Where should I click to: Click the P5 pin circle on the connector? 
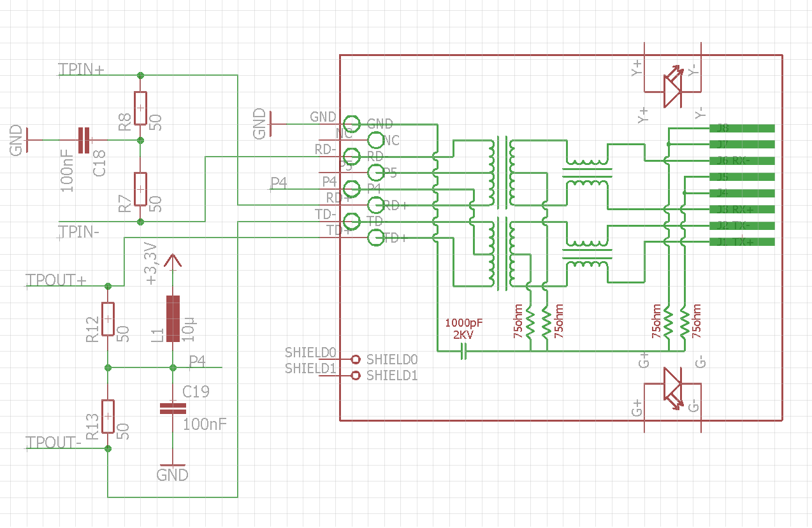pos(375,173)
